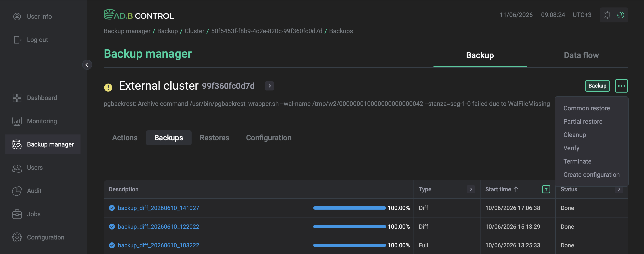Click the progress bar for backup_diff_20260610_122022

click(x=349, y=227)
